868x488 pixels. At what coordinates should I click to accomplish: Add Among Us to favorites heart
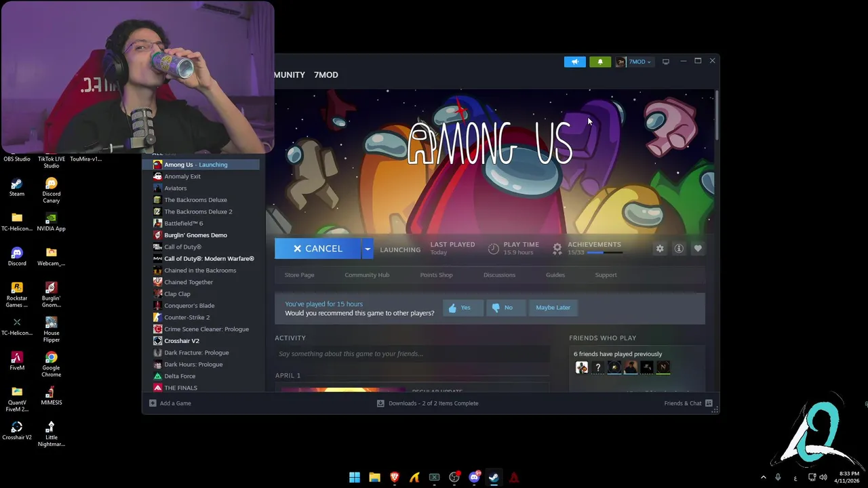point(697,249)
